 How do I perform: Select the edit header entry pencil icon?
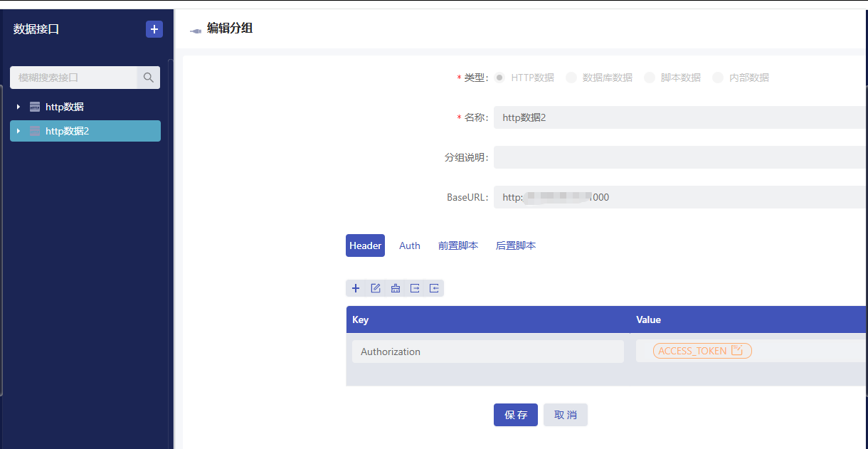tap(376, 288)
